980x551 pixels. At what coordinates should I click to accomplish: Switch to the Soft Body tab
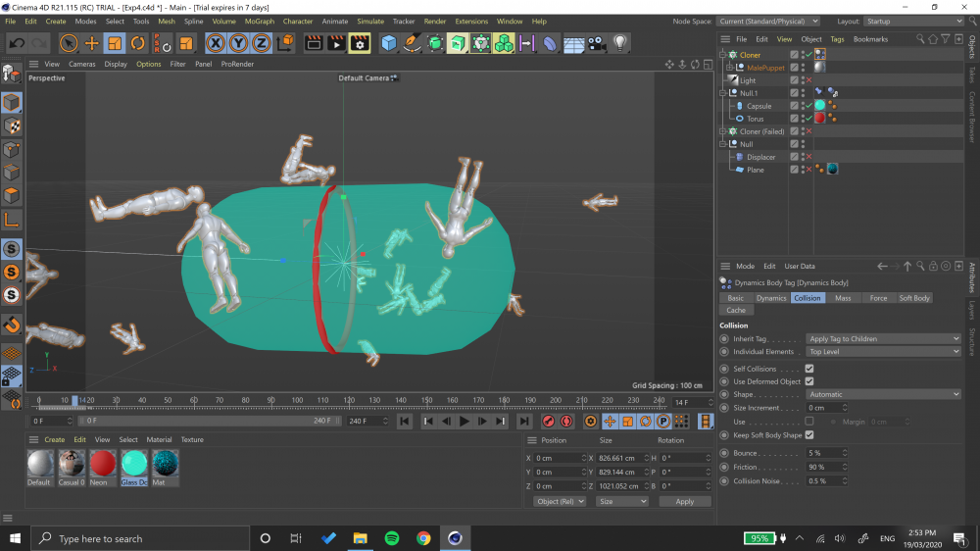913,298
